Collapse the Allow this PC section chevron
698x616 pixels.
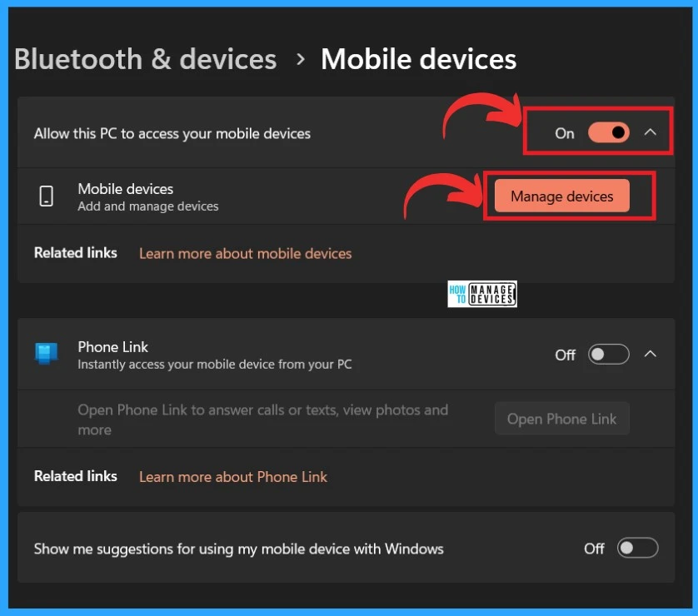click(x=651, y=132)
